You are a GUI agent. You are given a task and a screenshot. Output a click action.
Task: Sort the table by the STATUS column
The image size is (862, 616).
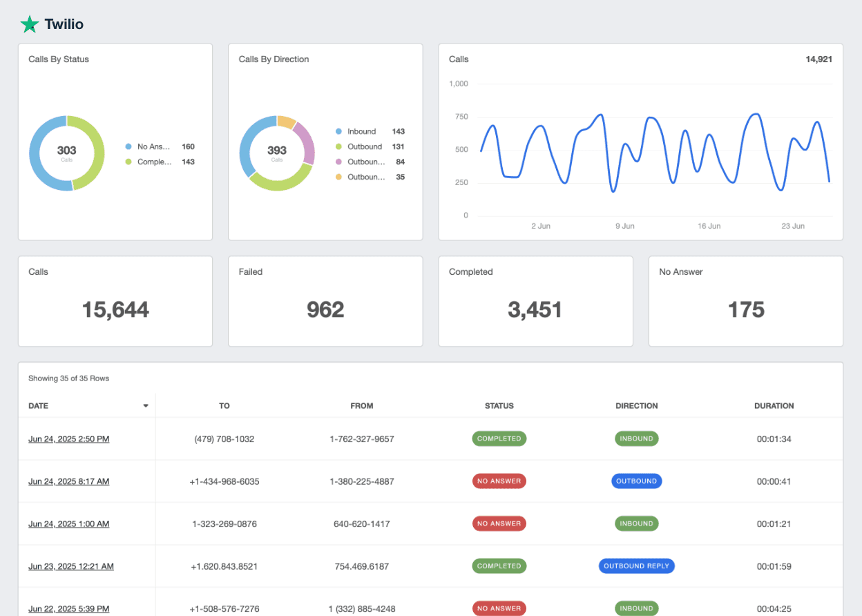pyautogui.click(x=499, y=405)
